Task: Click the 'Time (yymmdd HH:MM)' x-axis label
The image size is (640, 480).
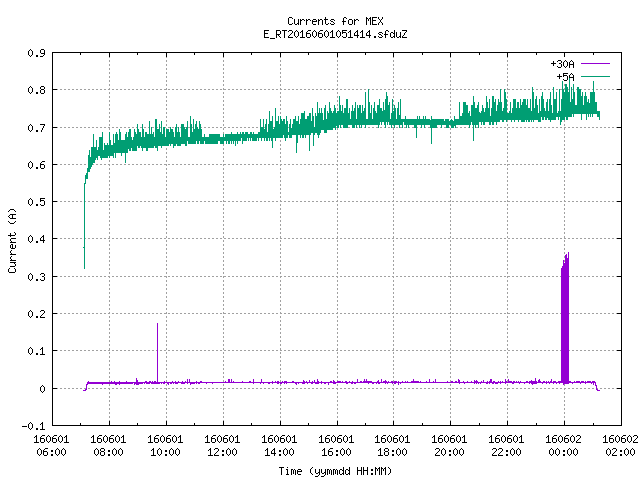Action: (x=335, y=471)
